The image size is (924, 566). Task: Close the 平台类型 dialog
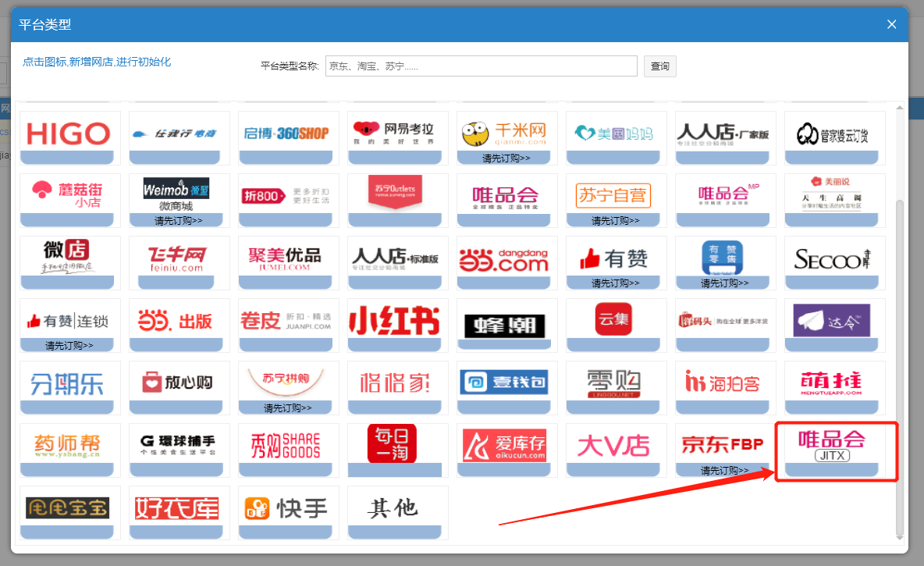[891, 24]
